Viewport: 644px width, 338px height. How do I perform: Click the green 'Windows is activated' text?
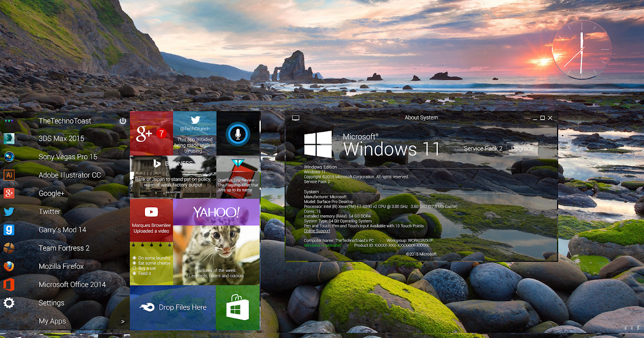(x=323, y=245)
